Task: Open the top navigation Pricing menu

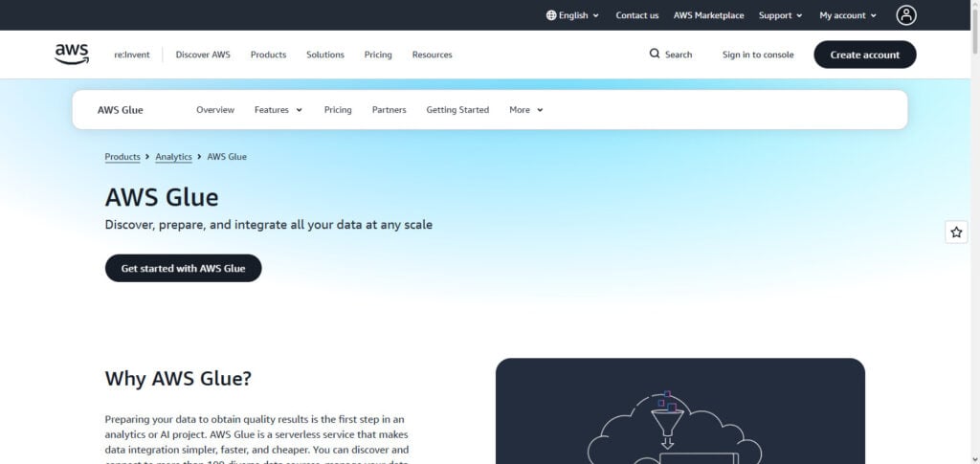Action: pos(378,55)
